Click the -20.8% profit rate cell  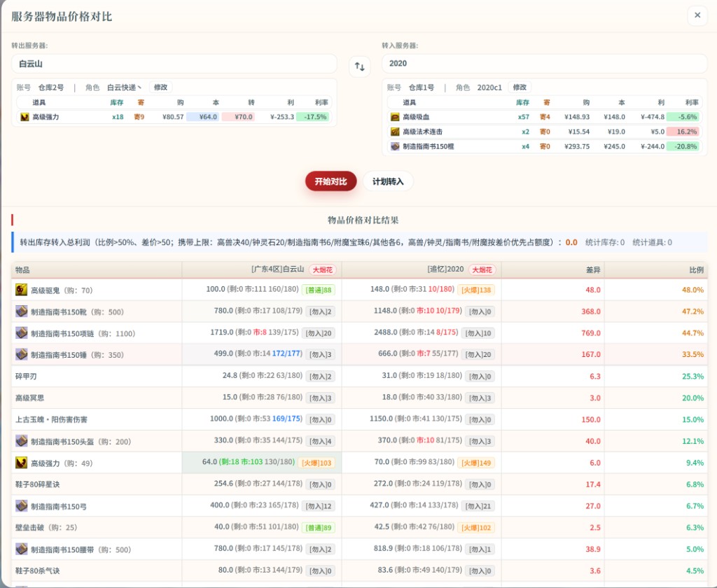[683, 146]
